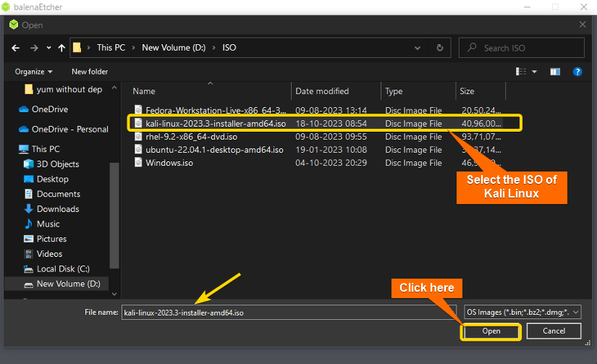
Task: Click the OneDrive cloud icon
Action: click(24, 109)
